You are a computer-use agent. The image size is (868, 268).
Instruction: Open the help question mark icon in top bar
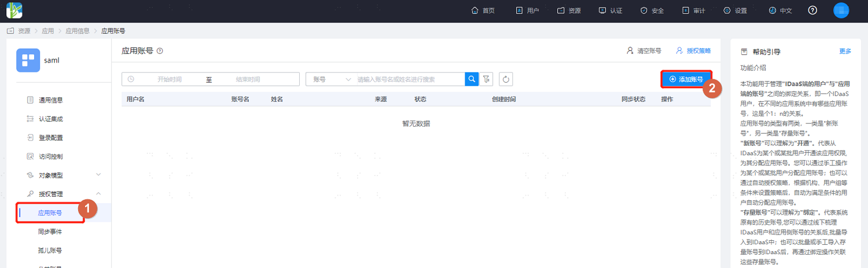(812, 10)
